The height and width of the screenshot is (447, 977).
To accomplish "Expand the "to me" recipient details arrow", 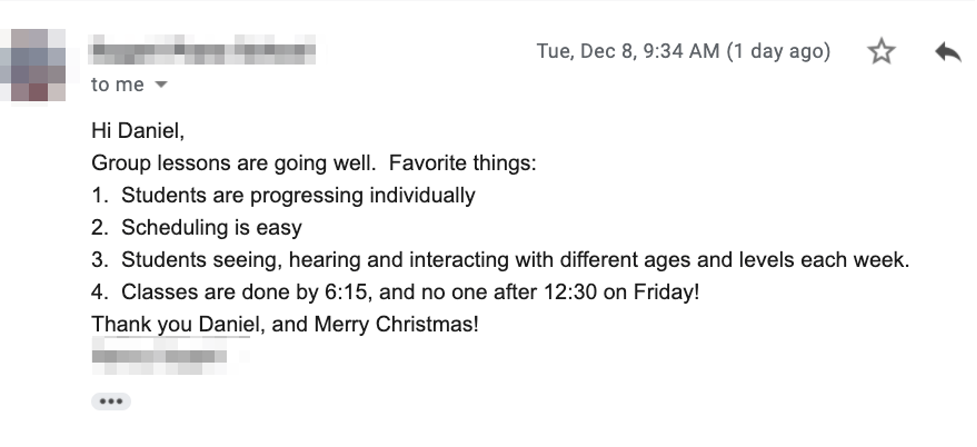I will click(162, 86).
